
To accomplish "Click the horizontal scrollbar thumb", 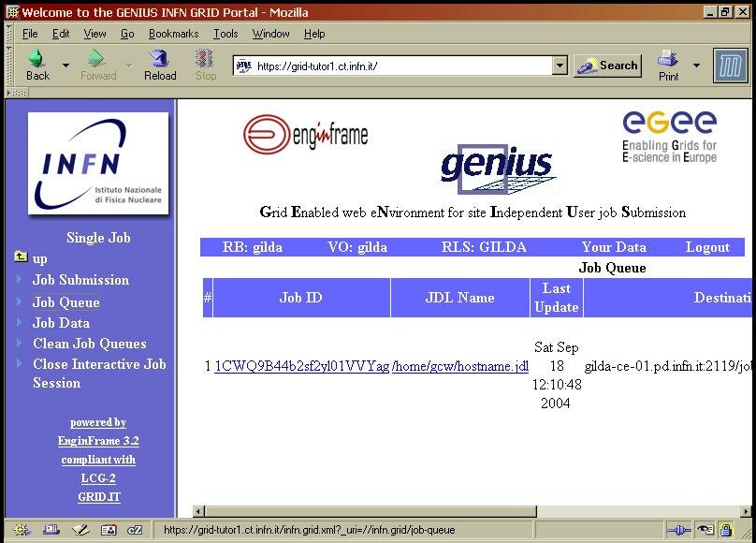I will coord(371,510).
